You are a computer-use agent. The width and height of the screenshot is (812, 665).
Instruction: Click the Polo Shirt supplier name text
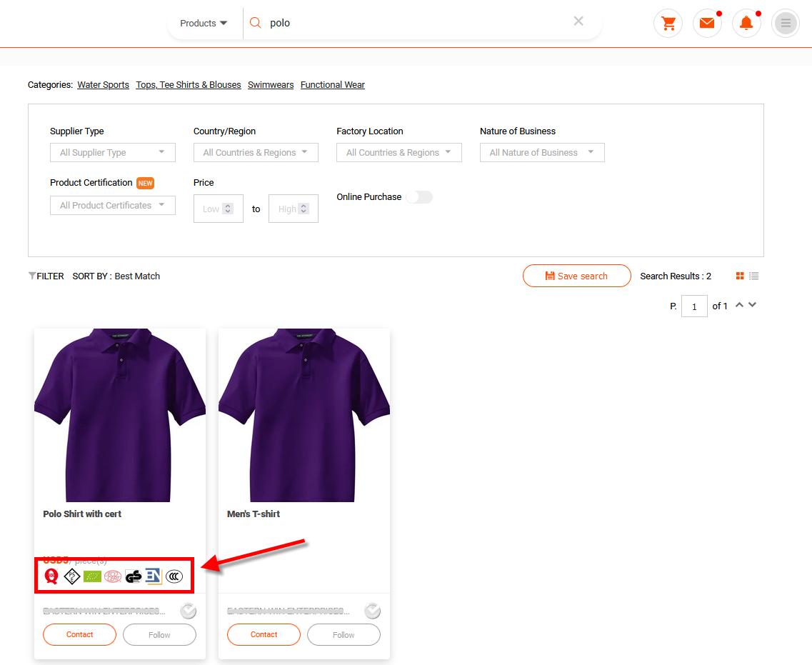pos(104,611)
